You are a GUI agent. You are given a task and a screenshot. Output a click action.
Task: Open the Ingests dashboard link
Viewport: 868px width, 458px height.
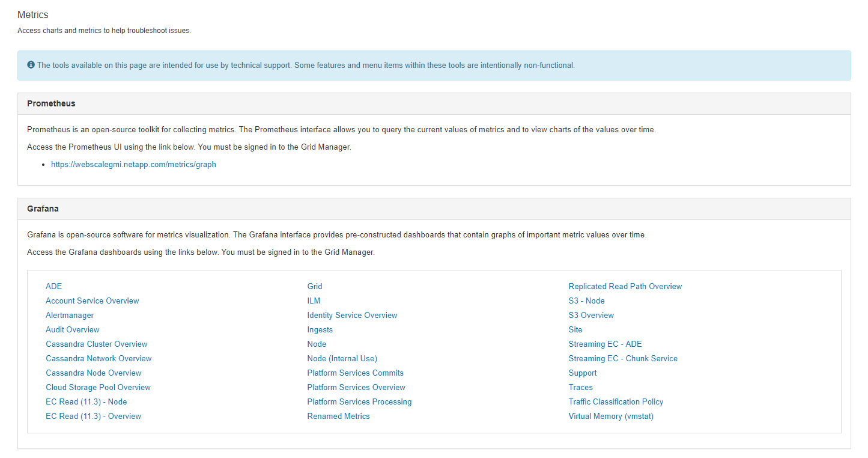(x=320, y=329)
